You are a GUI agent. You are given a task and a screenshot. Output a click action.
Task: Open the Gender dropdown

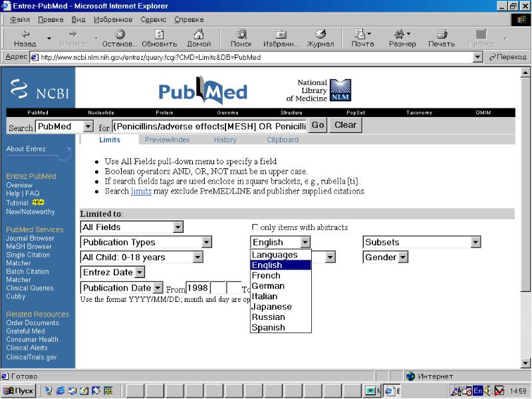tap(385, 257)
